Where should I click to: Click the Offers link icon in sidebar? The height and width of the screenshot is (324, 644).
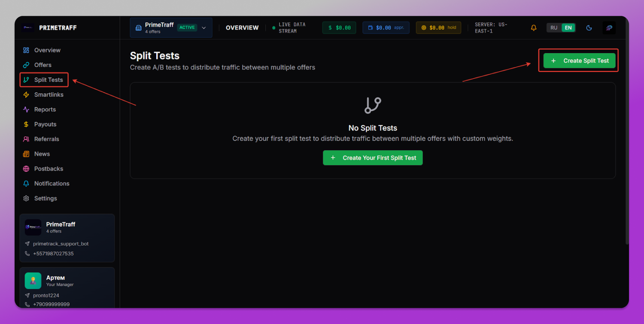pyautogui.click(x=26, y=65)
